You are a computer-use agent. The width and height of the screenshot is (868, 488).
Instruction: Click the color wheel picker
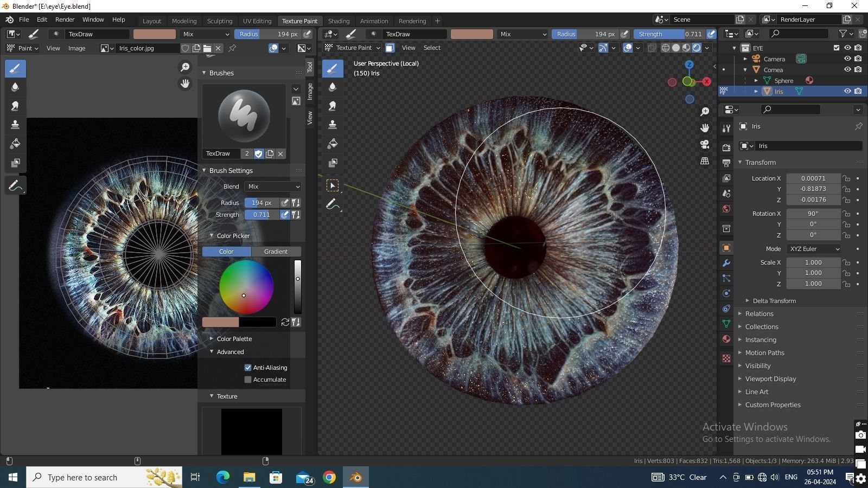click(246, 287)
